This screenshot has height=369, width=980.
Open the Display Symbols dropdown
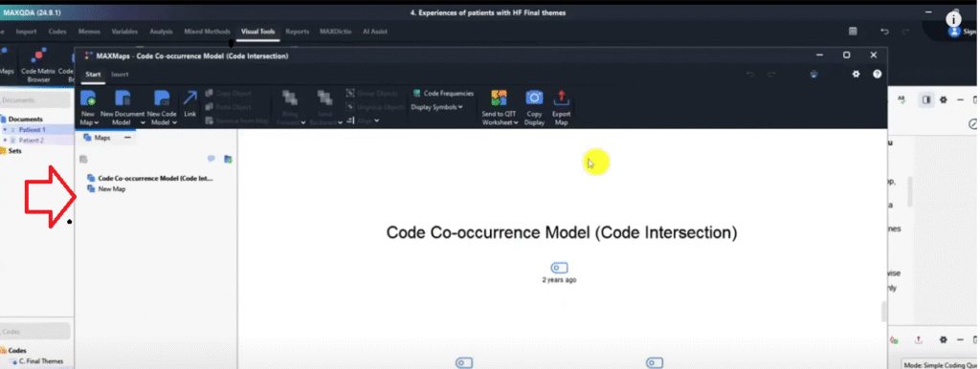click(x=436, y=107)
